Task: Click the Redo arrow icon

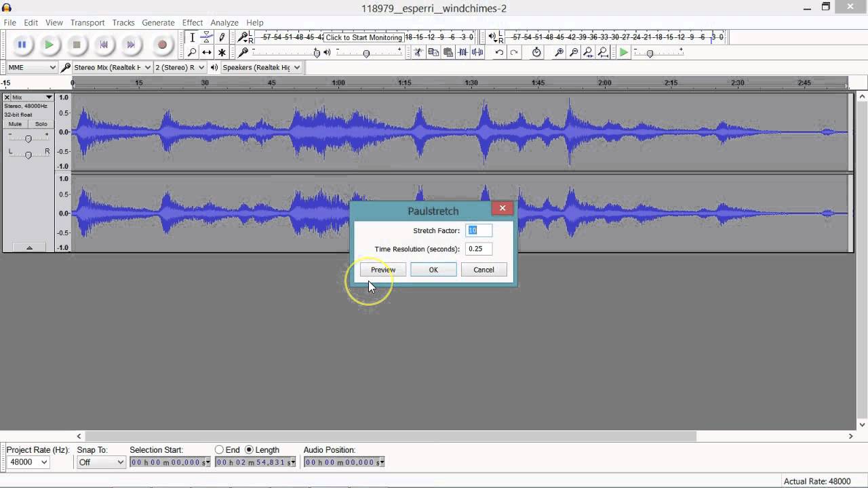Action: [x=514, y=52]
